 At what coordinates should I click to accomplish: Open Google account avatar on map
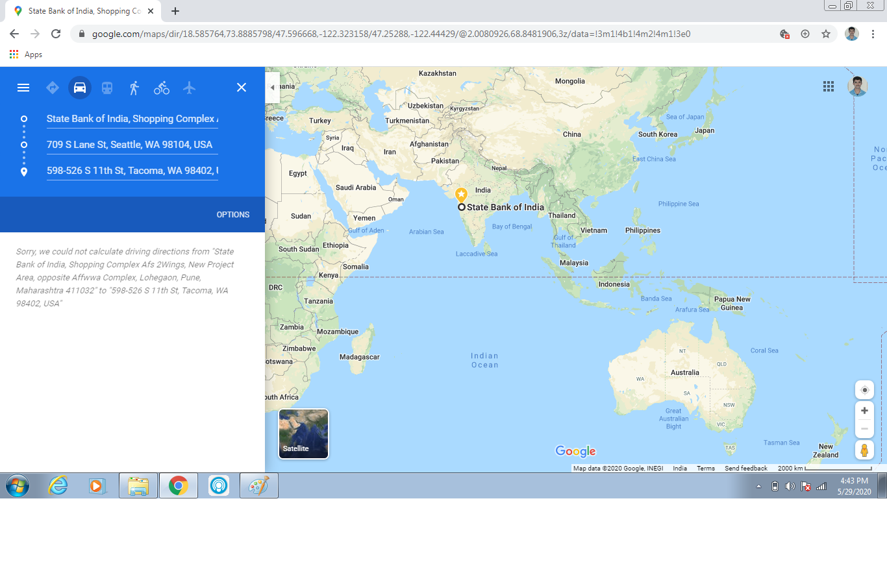click(x=858, y=86)
